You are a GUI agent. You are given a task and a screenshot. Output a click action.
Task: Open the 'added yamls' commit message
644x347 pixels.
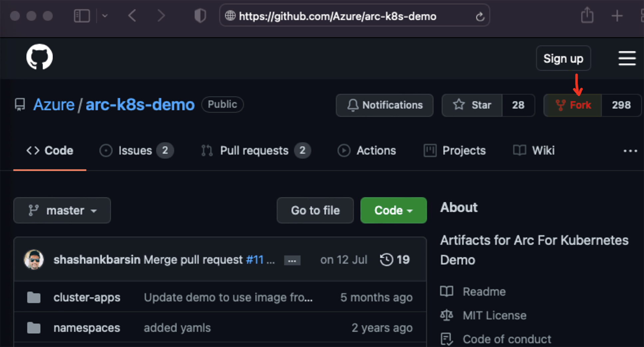click(x=177, y=328)
